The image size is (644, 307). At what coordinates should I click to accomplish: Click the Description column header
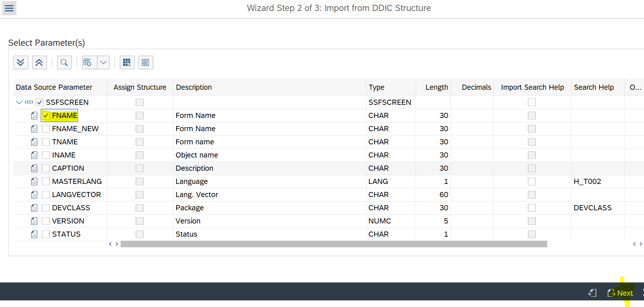click(x=194, y=88)
